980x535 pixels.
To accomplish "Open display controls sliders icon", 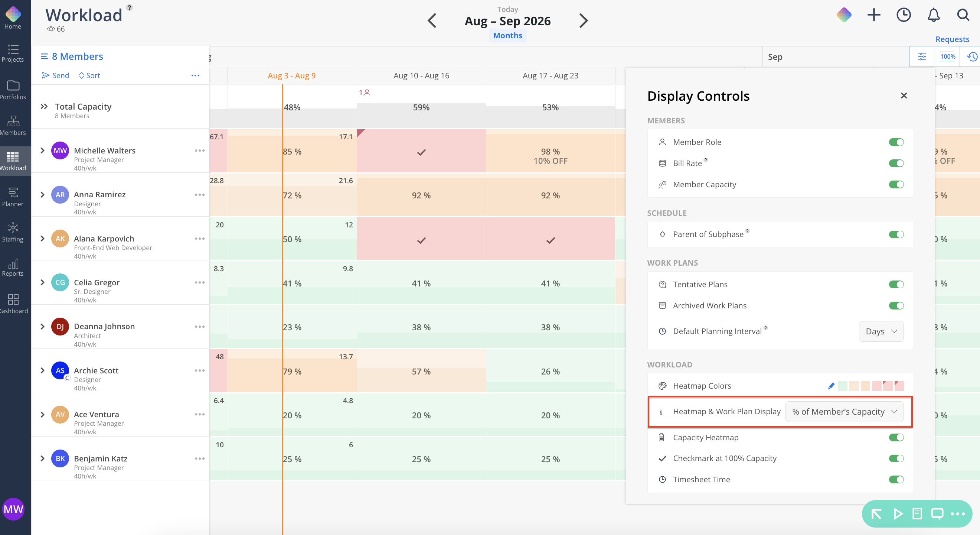I will click(x=922, y=57).
